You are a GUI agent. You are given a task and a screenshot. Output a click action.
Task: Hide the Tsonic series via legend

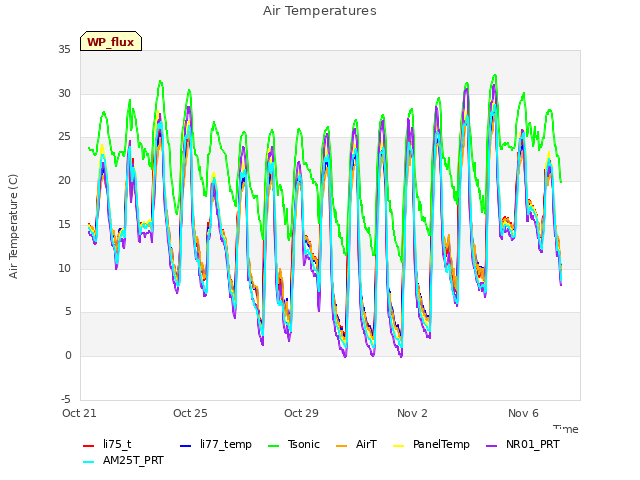(293, 444)
